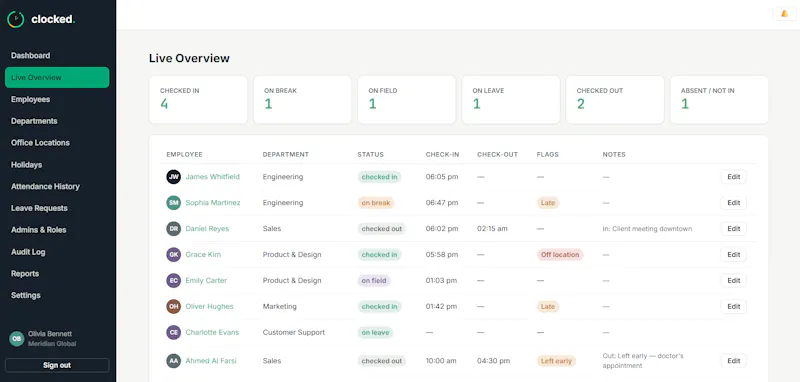Click the STATUS column header
The image size is (800, 382).
click(x=370, y=155)
